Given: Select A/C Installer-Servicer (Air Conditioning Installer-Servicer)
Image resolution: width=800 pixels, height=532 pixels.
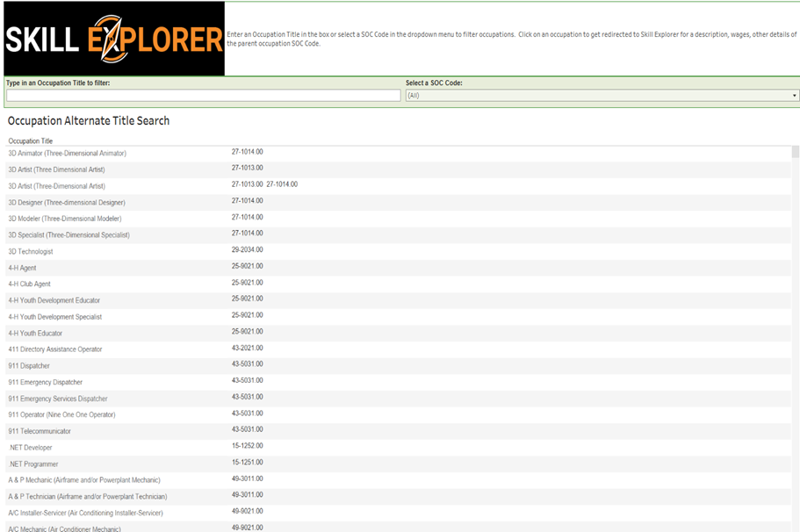Looking at the screenshot, I should pos(86,513).
